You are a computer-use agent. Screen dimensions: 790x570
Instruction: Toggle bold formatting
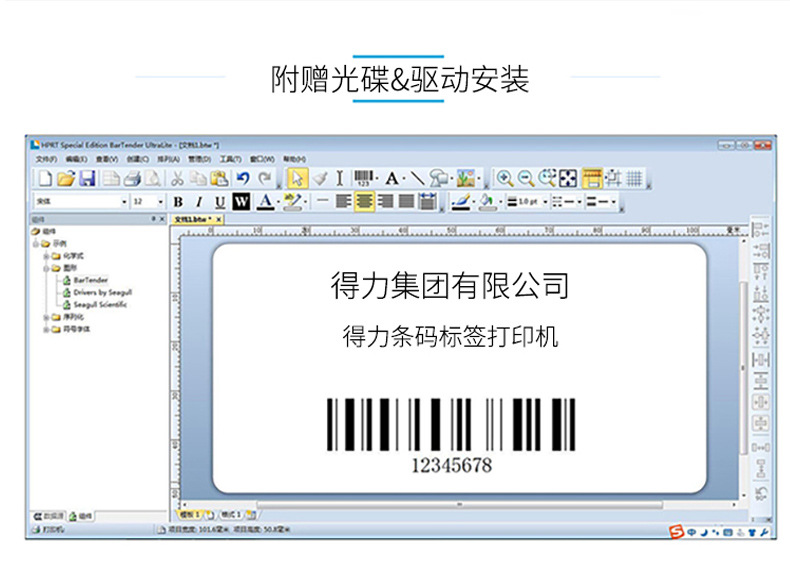click(x=178, y=202)
